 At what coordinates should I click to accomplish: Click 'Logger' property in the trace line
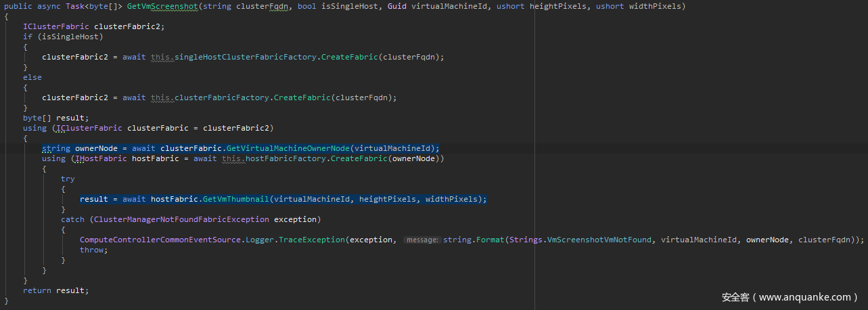(260, 240)
